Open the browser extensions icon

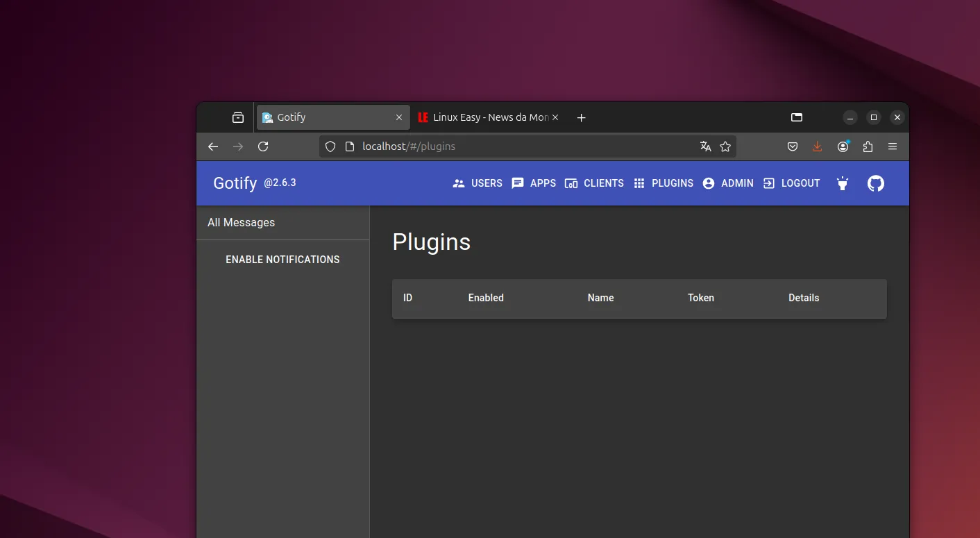tap(868, 146)
